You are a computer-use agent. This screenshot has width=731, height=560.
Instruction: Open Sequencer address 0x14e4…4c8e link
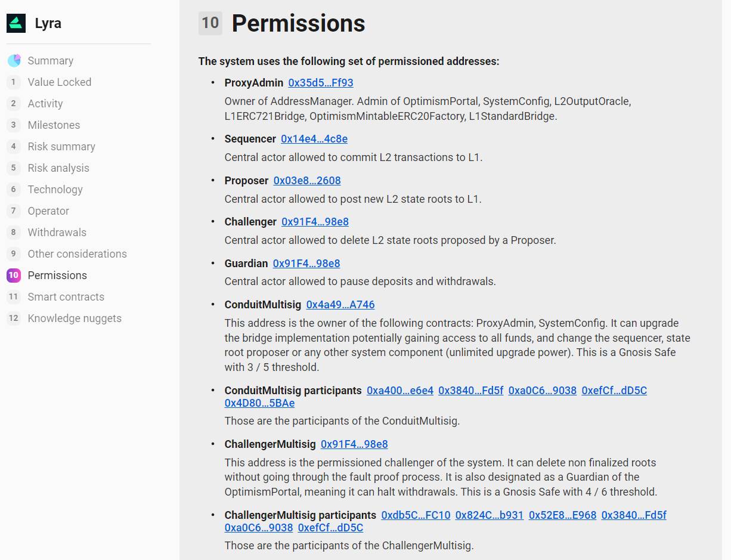point(314,139)
